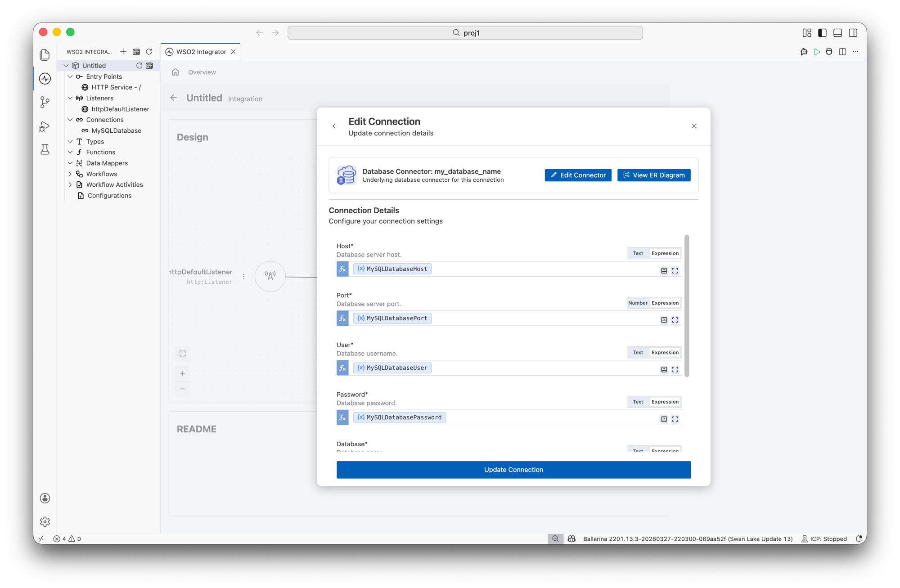Select HTTP Service - / entry point
The image size is (900, 588).
click(116, 87)
